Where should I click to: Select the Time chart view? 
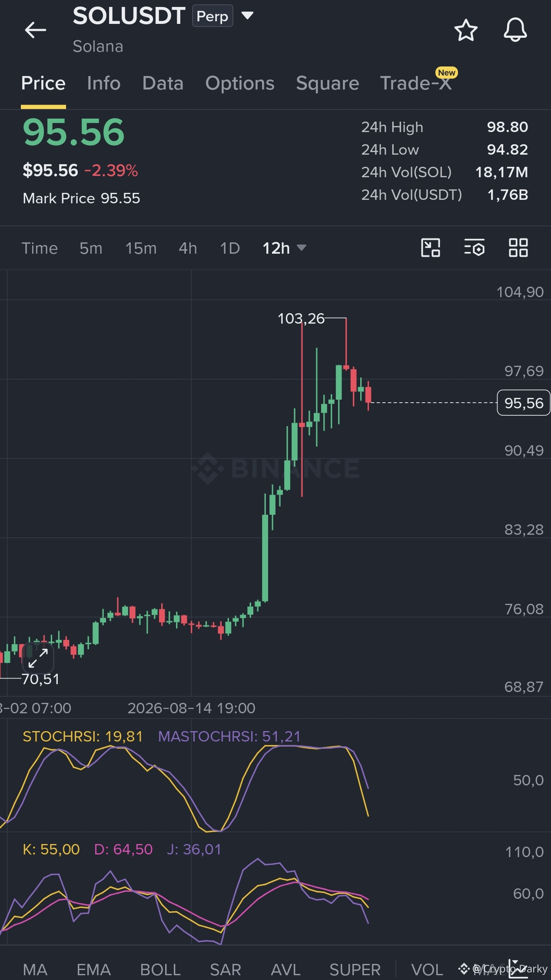point(40,248)
